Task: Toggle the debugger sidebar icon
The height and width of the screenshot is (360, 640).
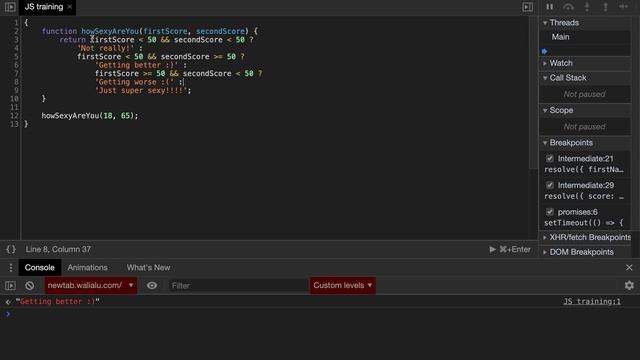Action: (x=527, y=7)
